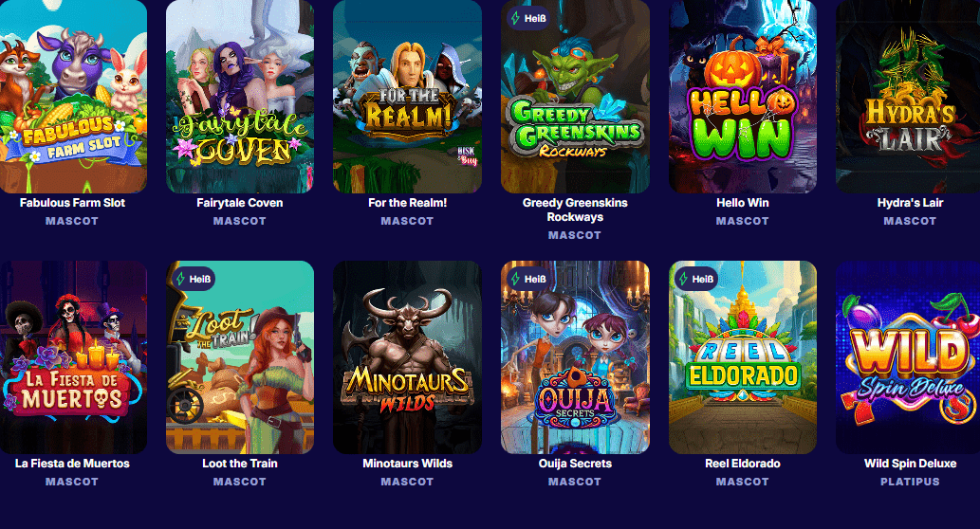
Task: Click the Hydra's Lair title text
Action: pyautogui.click(x=910, y=202)
